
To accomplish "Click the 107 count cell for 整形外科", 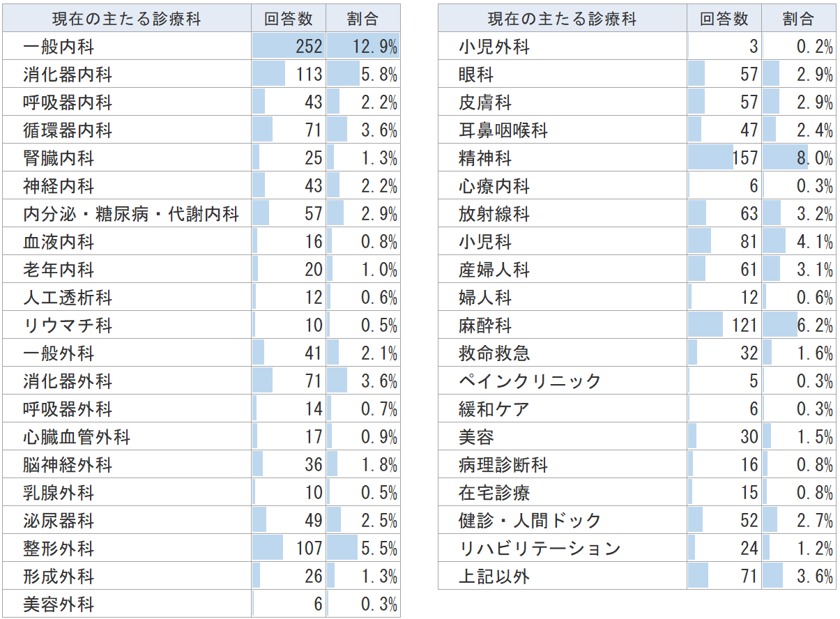I will pos(288,549).
